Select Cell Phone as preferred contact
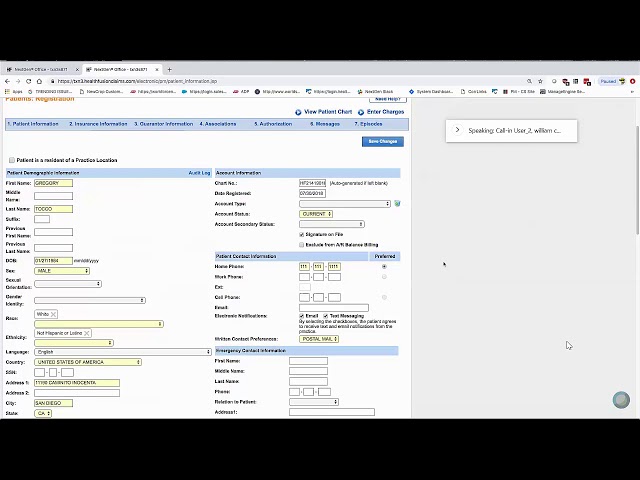640x480 pixels. point(384,297)
